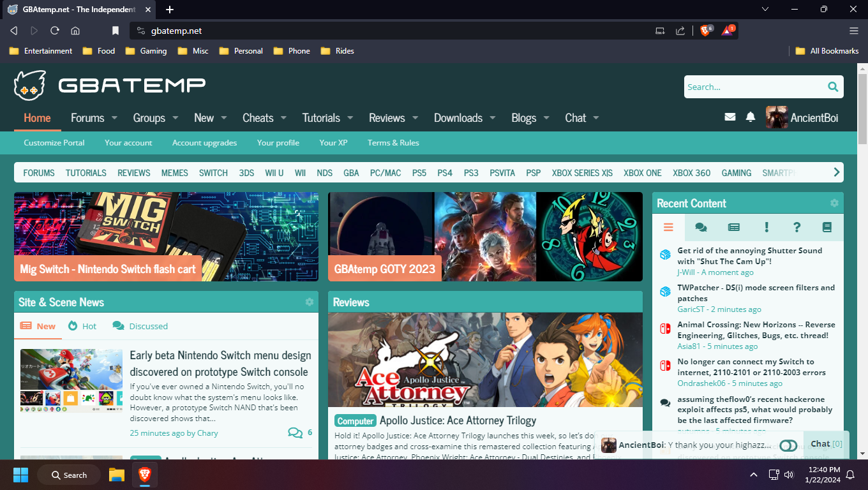Switch to the Hot news tab
The height and width of the screenshot is (490, 868).
[x=82, y=326]
